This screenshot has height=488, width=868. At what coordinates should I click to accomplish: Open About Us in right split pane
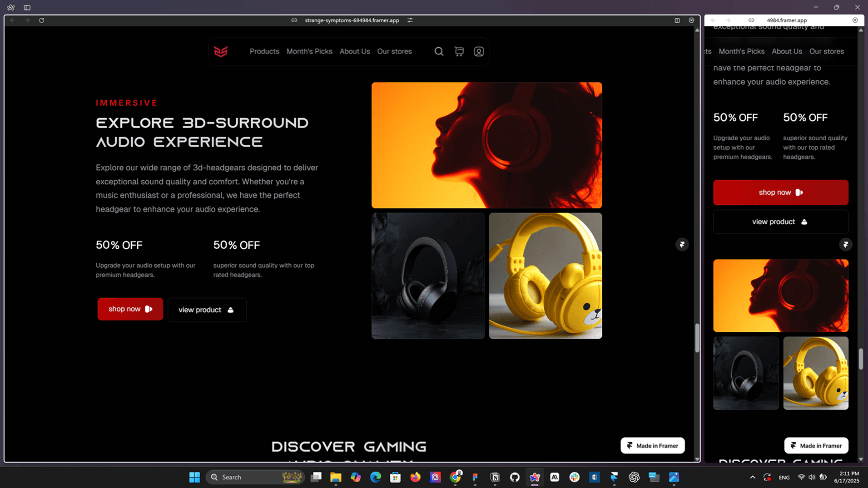coord(787,51)
